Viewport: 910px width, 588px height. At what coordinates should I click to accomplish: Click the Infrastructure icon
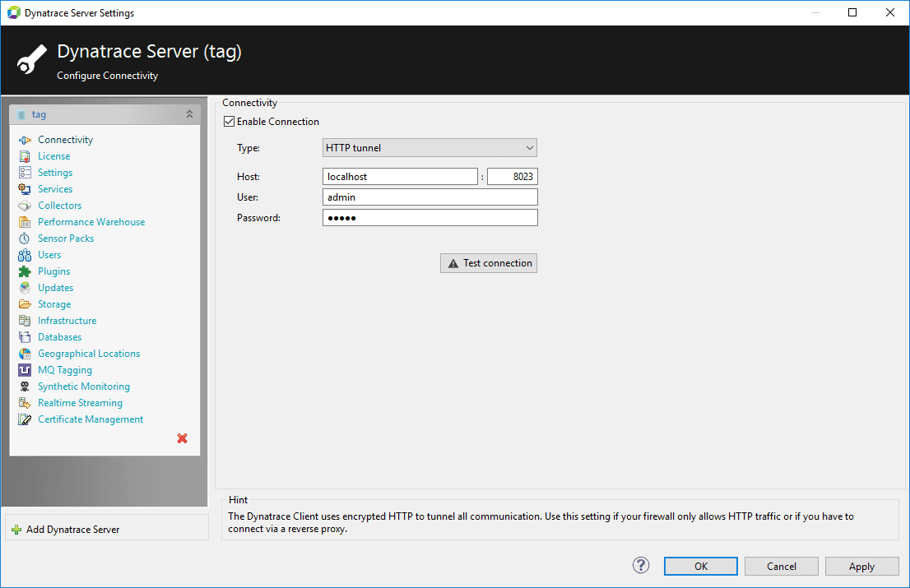25,321
